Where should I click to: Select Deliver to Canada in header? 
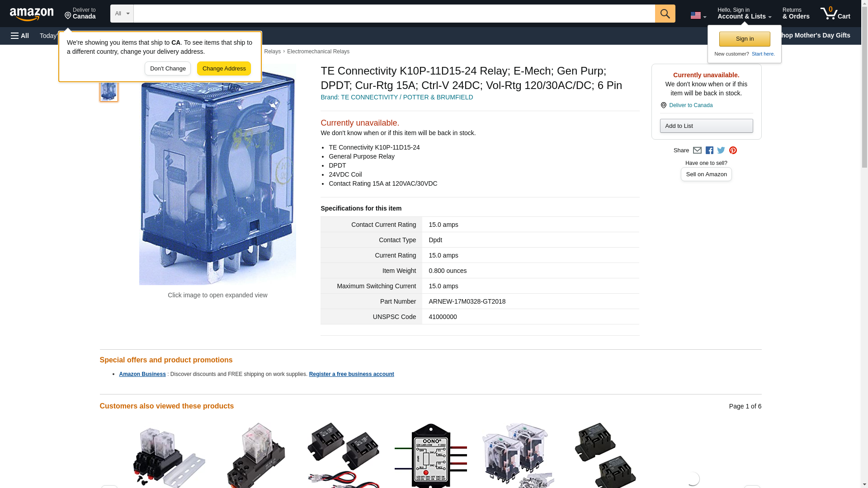80,13
